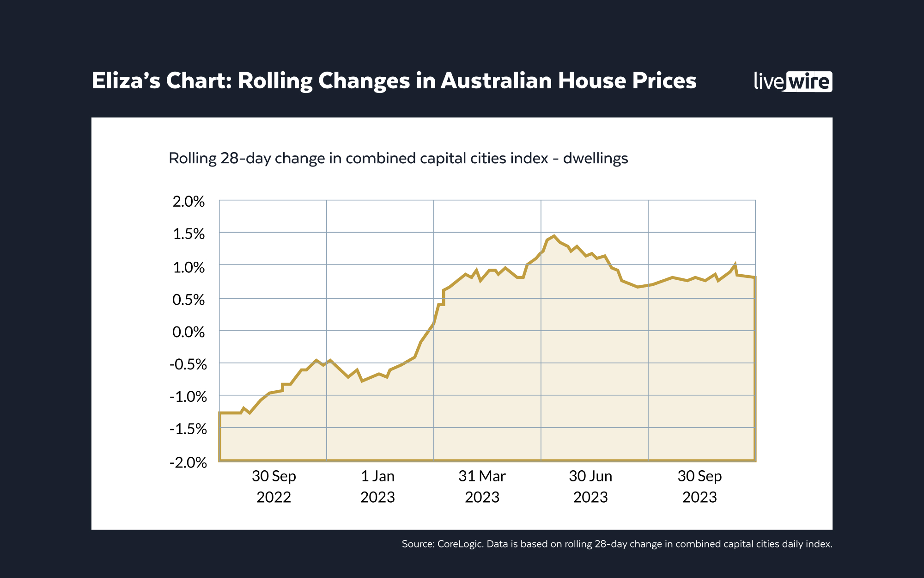Click the "30 Sep 2023" x-axis label
This screenshot has height=578, width=924.
click(x=699, y=486)
